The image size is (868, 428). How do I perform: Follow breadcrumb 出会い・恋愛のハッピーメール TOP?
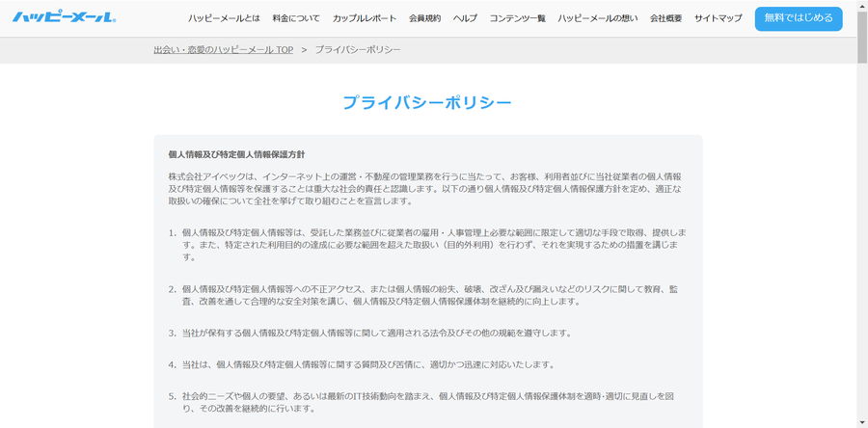224,50
